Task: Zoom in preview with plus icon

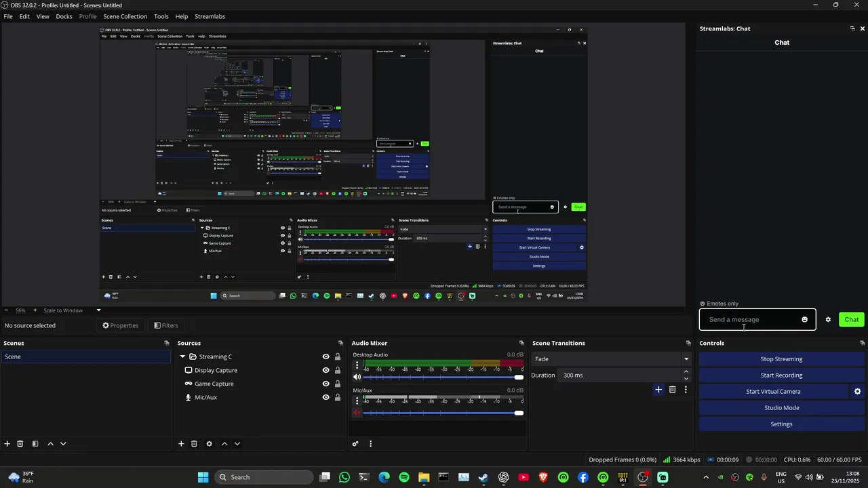Action: [x=35, y=310]
